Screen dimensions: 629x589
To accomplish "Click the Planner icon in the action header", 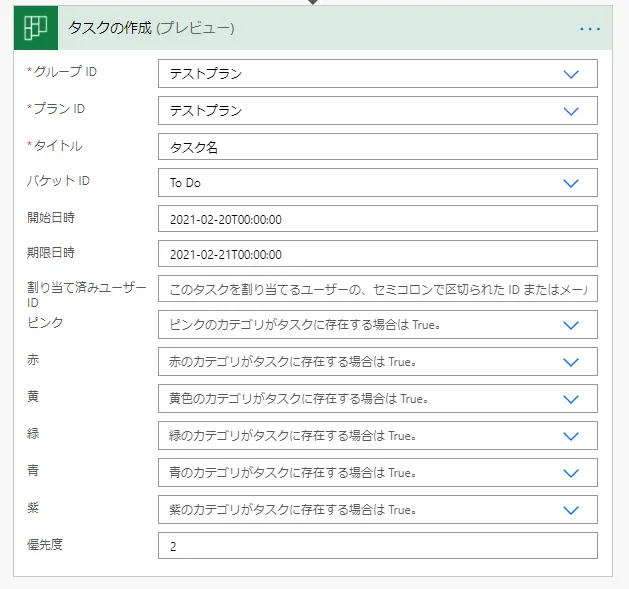I will pos(36,28).
